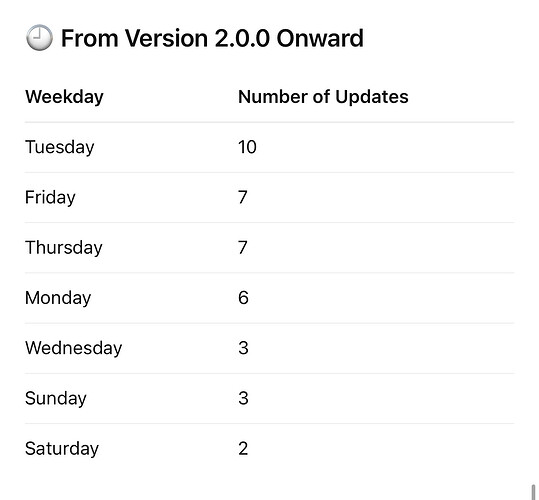
Task: Click Sunday's update count of 3
Action: (243, 398)
